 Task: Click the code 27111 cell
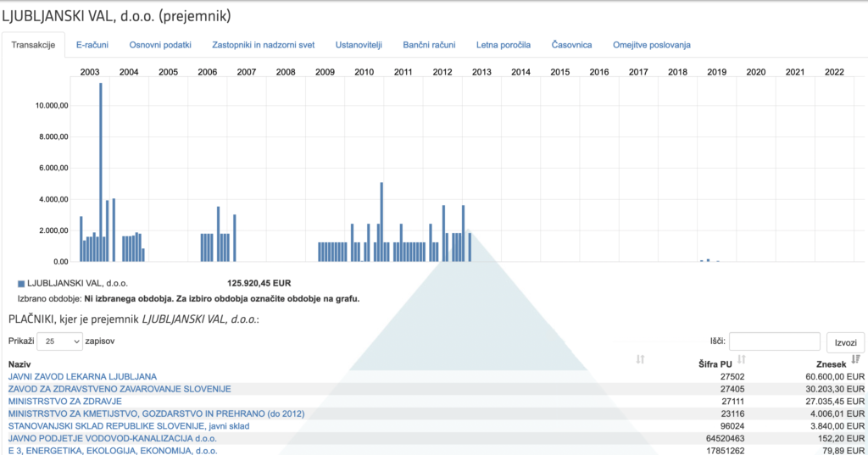(732, 402)
